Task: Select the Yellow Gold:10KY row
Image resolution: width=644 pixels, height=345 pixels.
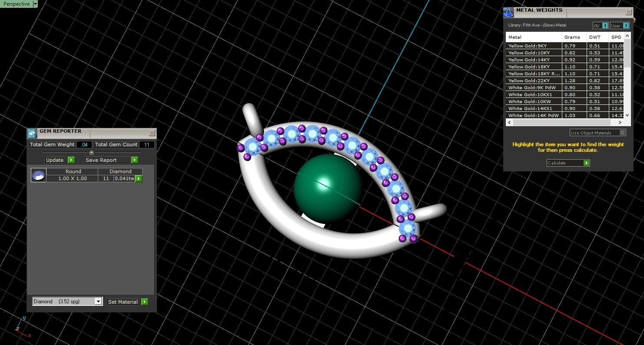Action: pyautogui.click(x=565, y=53)
